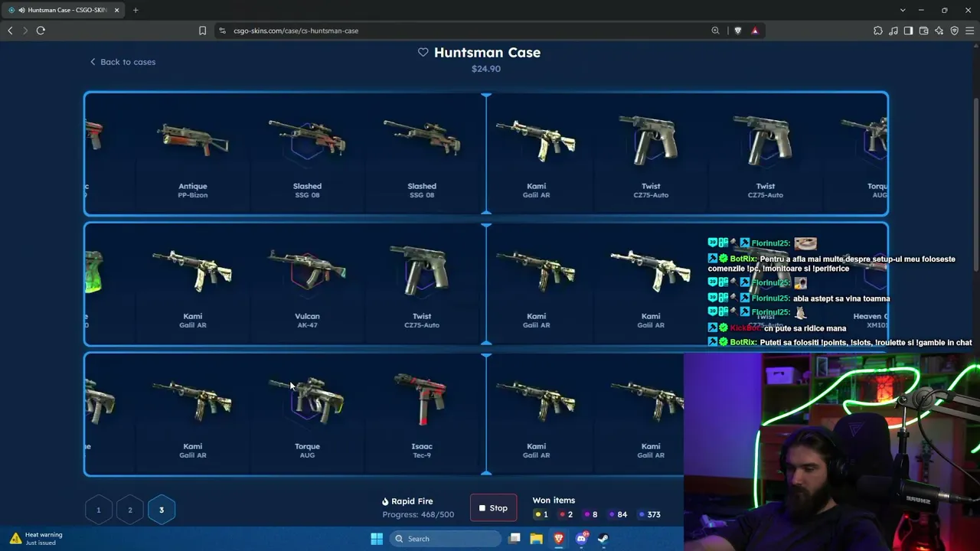Open the Brave Wallet icon
Screen dimensions: 980x551
pos(923,31)
